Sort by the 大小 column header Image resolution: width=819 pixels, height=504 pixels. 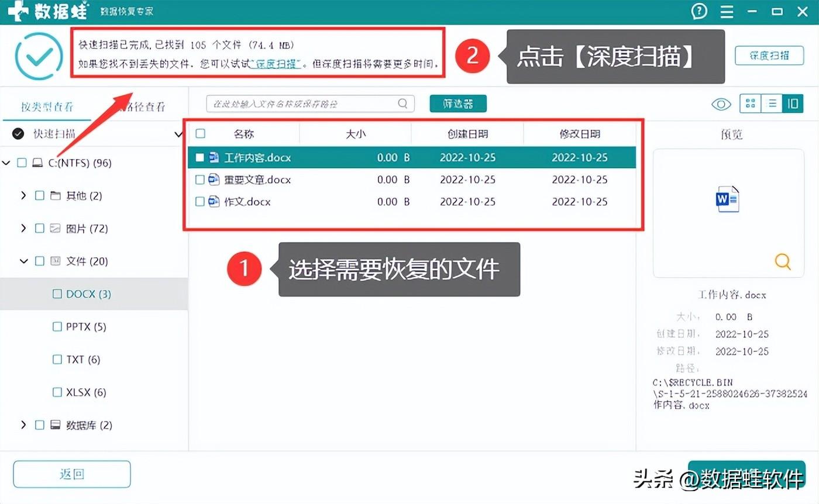tap(356, 134)
